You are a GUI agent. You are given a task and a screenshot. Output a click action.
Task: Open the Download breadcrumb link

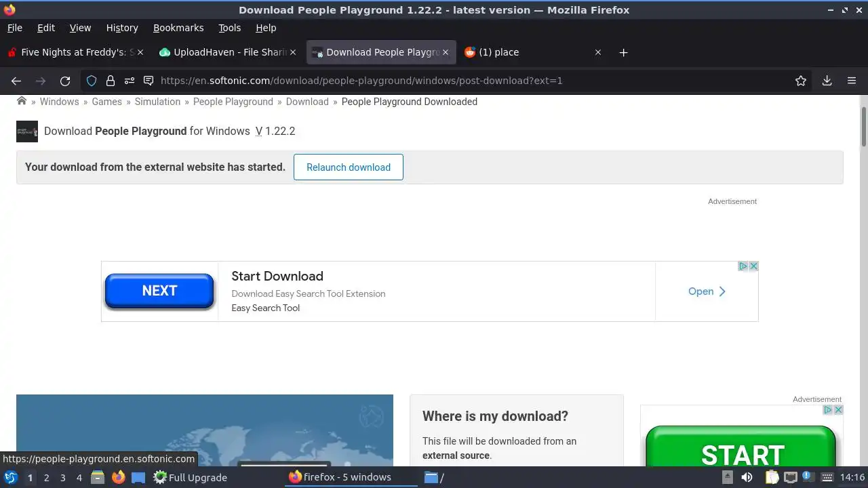coord(307,101)
